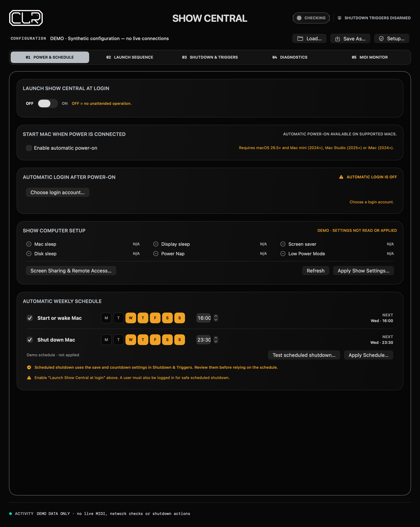
Task: Click the Save As download icon
Action: point(337,39)
